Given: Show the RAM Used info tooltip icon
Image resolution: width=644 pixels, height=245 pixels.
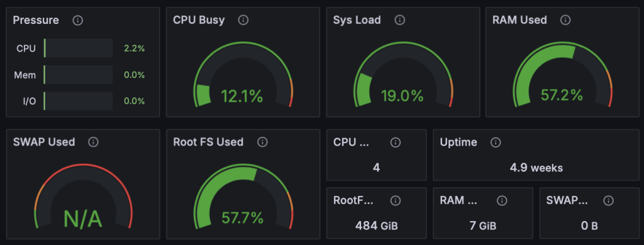Looking at the screenshot, I should 565,20.
